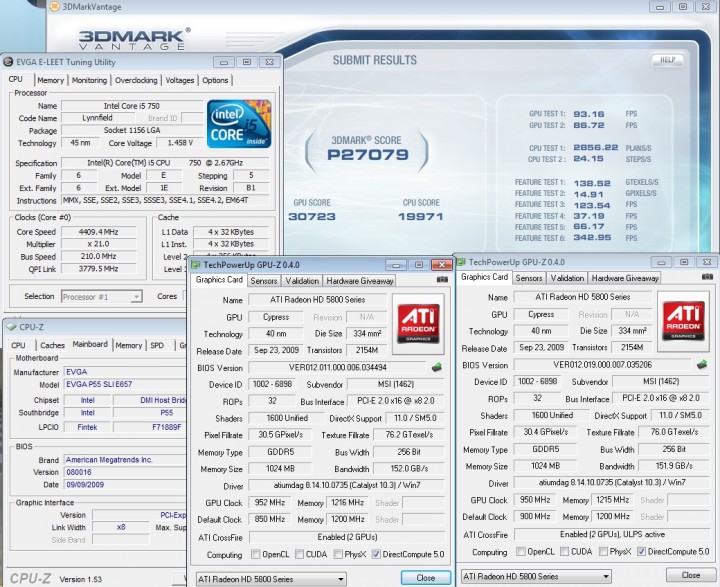This screenshot has height=587, width=720.
Task: Click the EVGA E-LEET title bar icon
Action: pos(8,62)
